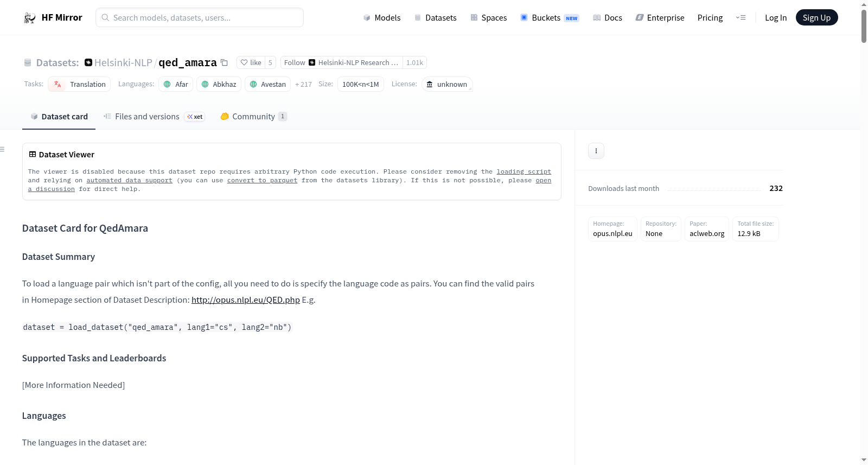Like the dataset with heart button
This screenshot has height=465, width=868.
point(251,62)
